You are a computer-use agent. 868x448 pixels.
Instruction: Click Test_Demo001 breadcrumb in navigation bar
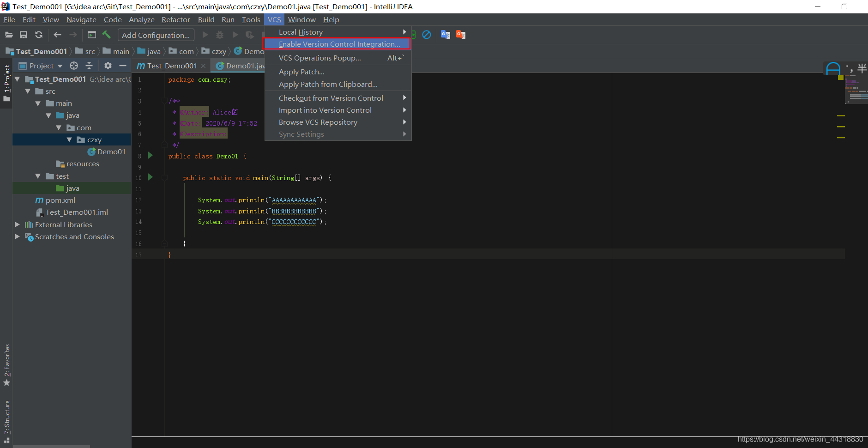(x=36, y=51)
